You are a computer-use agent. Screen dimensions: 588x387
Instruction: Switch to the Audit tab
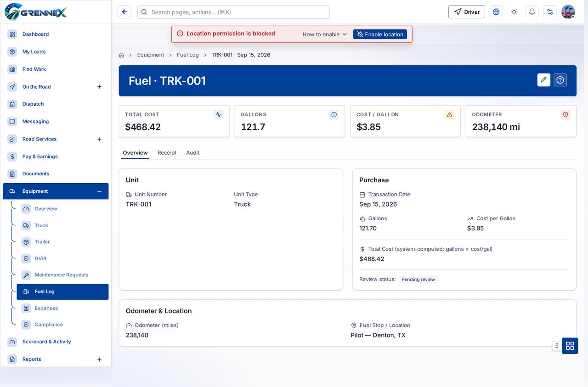coord(192,153)
